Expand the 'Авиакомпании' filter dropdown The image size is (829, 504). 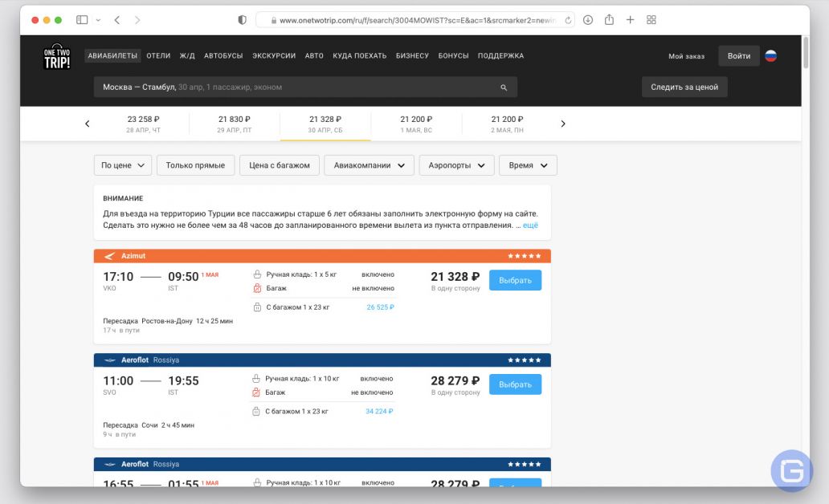pyautogui.click(x=369, y=165)
